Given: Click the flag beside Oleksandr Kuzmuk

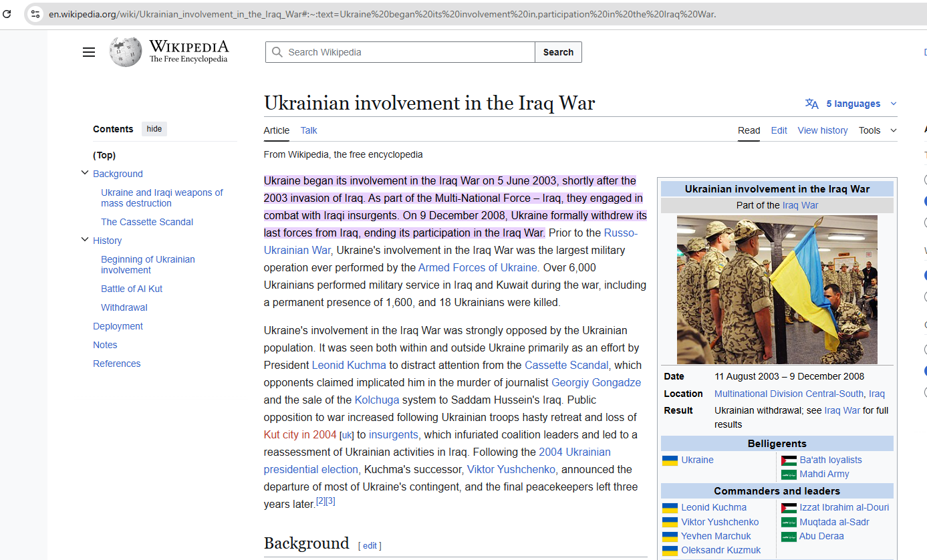Looking at the screenshot, I should point(670,551).
